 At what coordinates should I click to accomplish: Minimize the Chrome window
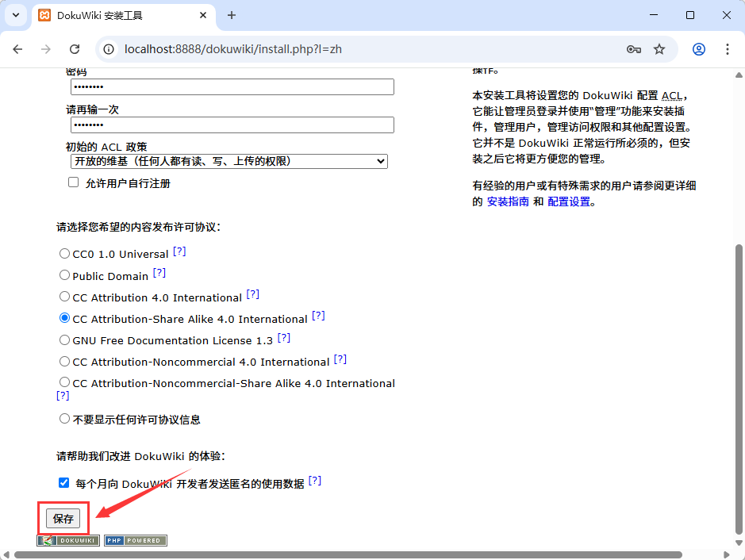pyautogui.click(x=654, y=15)
